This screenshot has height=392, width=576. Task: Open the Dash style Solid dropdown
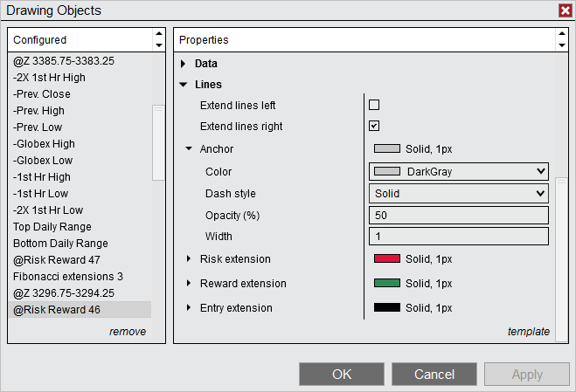459,194
